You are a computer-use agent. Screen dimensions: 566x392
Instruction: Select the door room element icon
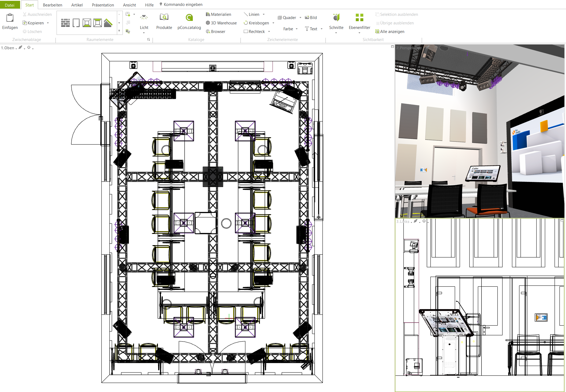click(x=76, y=23)
